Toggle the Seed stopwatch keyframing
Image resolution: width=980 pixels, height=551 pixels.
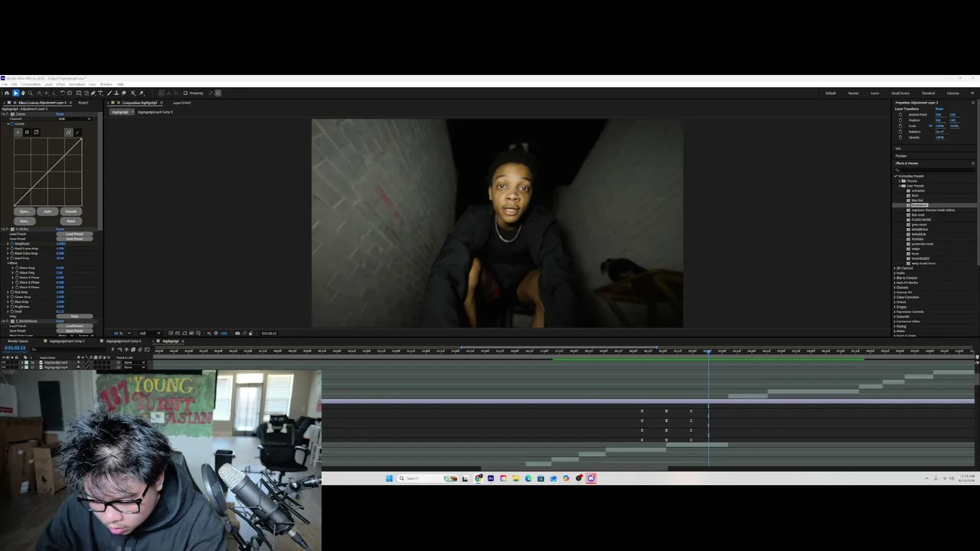point(14,311)
